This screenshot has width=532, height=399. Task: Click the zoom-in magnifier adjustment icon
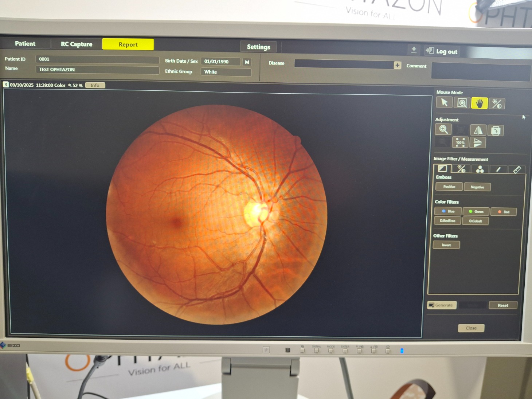443,129
